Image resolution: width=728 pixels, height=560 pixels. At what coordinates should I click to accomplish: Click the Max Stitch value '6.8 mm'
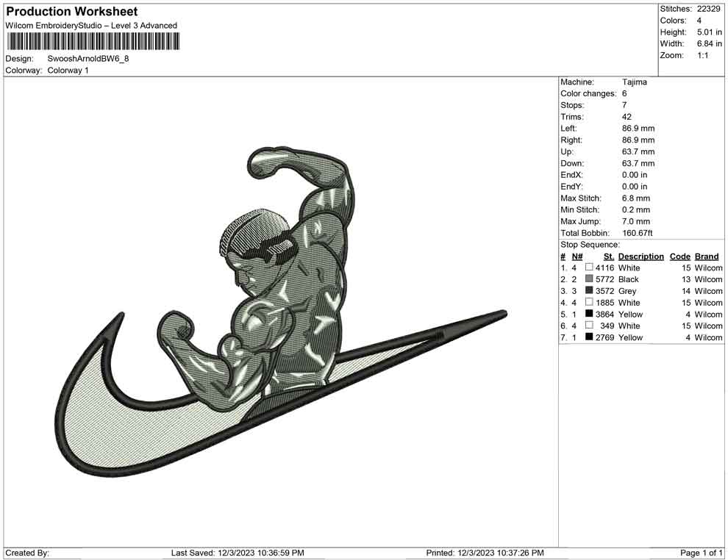pyautogui.click(x=636, y=198)
